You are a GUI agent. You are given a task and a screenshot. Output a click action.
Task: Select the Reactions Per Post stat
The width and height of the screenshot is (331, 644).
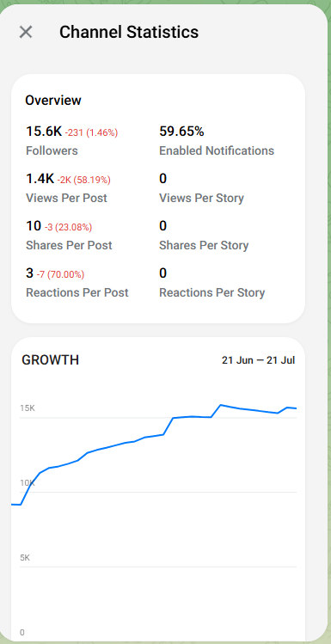pyautogui.click(x=77, y=283)
